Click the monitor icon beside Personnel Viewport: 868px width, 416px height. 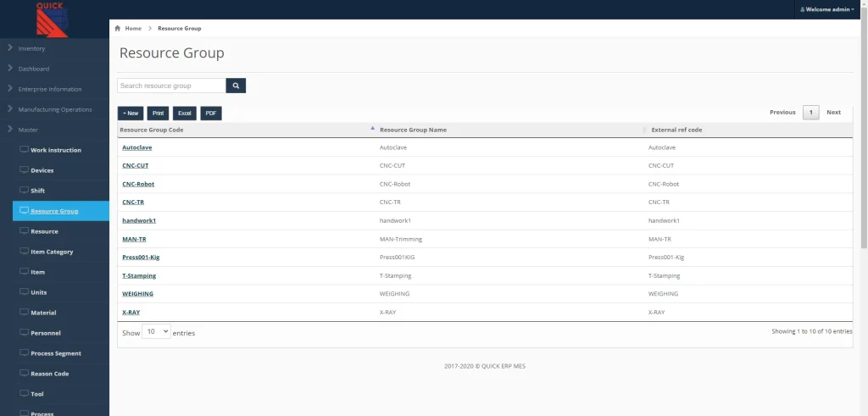pos(24,332)
